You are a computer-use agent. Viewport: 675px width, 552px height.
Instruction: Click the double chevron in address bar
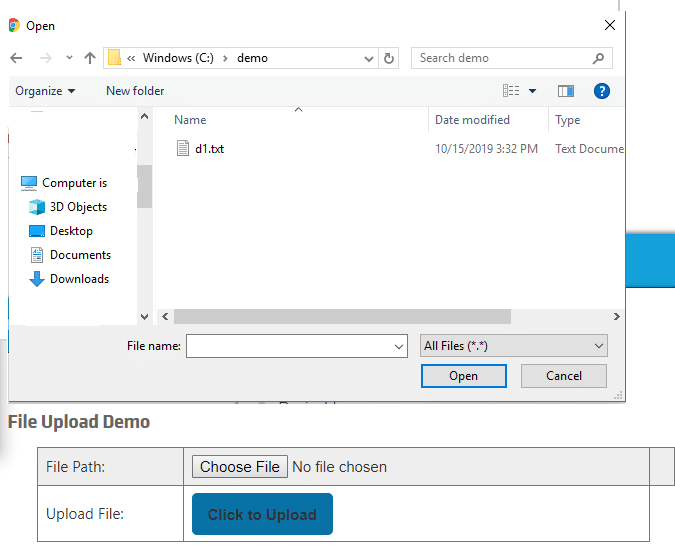point(131,58)
